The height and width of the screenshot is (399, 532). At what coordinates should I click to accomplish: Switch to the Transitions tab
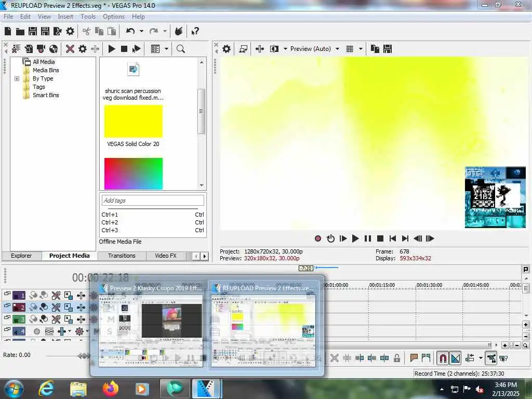pos(122,256)
